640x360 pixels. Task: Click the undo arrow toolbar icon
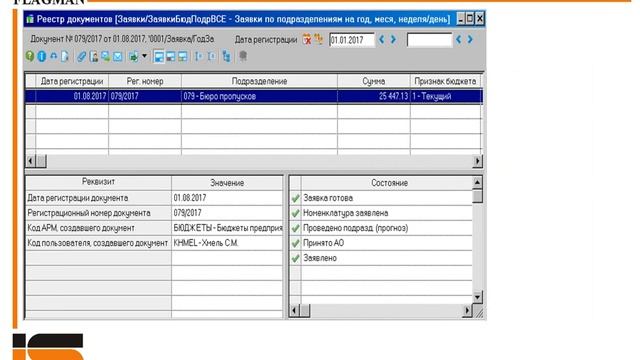[53, 56]
